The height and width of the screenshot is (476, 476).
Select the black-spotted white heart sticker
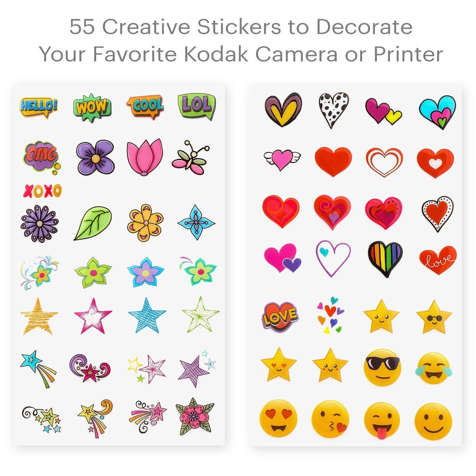tap(334, 109)
